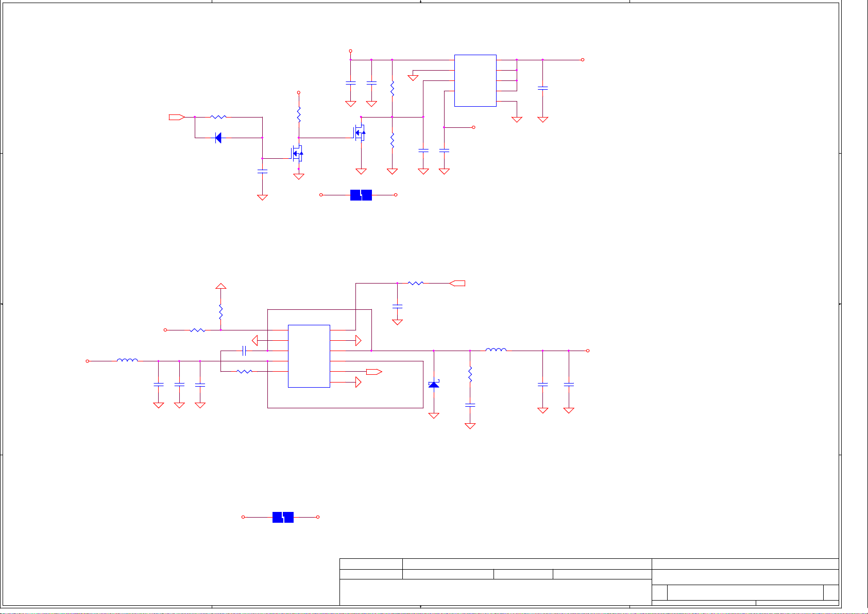Select the horizontal capacitor left of the lower IC
Screen dimensions: 868x614
pos(244,351)
